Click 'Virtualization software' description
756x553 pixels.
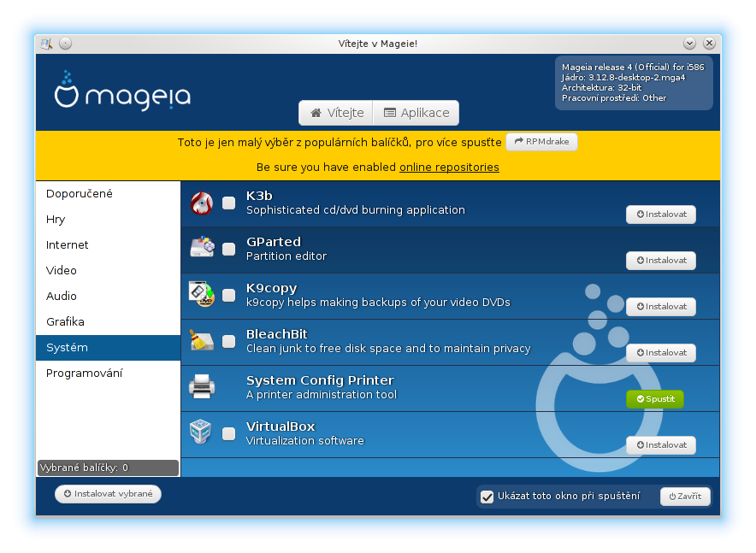click(305, 441)
